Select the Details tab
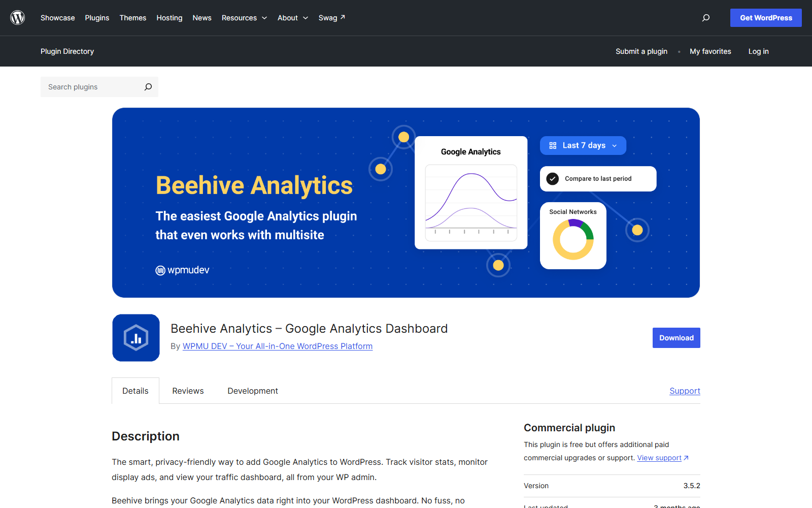Image resolution: width=812 pixels, height=508 pixels. [x=136, y=391]
